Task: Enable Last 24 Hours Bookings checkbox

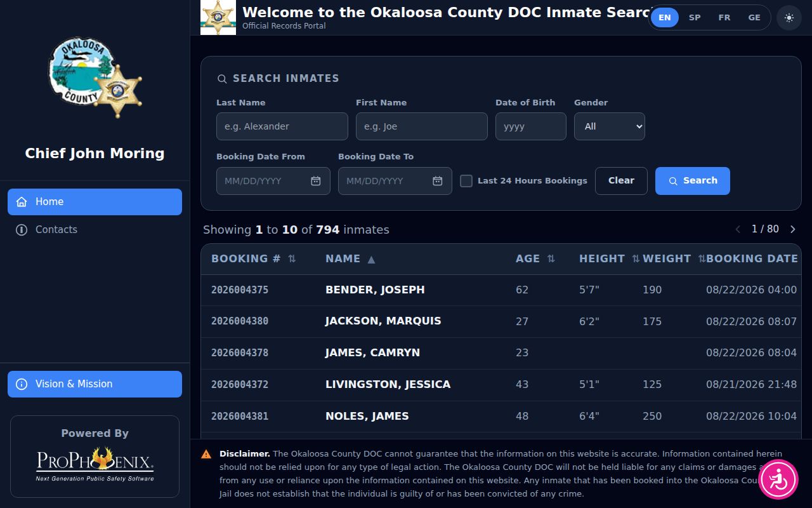Action: [x=466, y=181]
